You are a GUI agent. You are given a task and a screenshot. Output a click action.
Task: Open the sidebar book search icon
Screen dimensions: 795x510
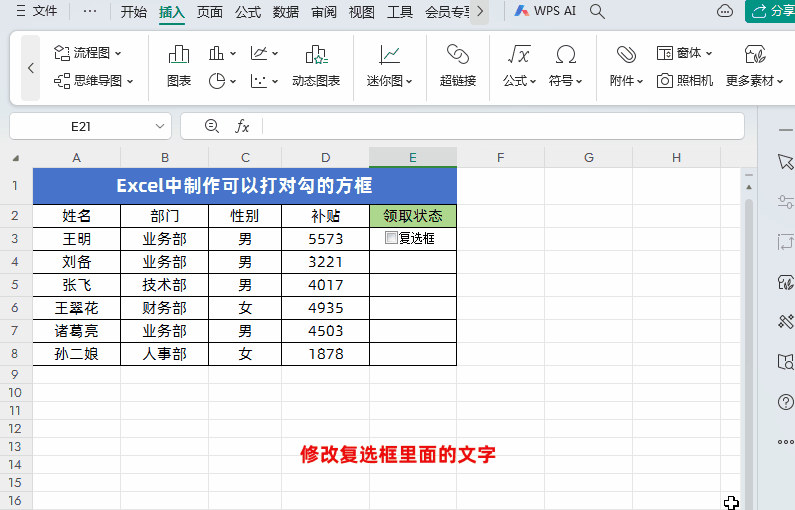pos(785,361)
